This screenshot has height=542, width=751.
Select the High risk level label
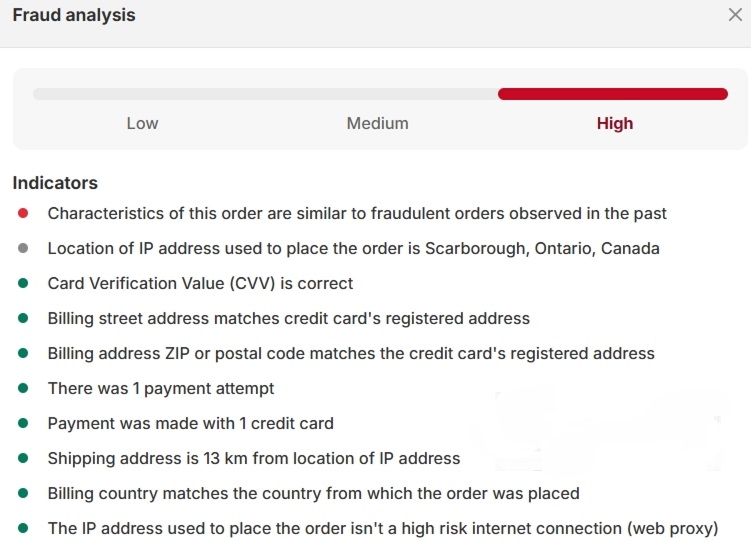tap(614, 124)
